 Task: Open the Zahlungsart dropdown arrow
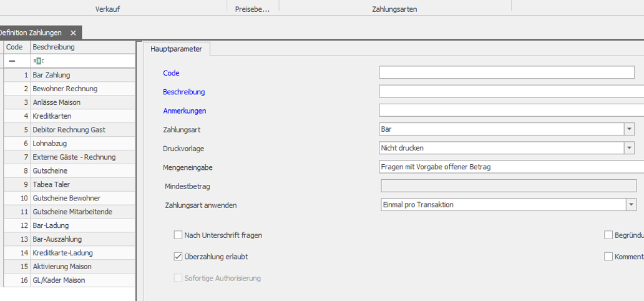pos(629,129)
